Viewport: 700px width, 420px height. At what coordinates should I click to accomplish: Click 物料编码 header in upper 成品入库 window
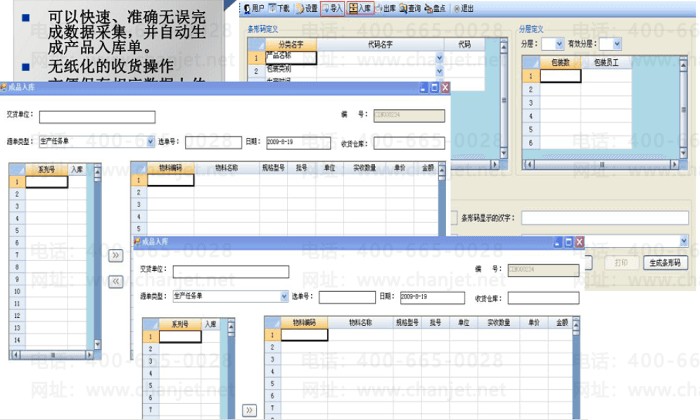tap(171, 168)
